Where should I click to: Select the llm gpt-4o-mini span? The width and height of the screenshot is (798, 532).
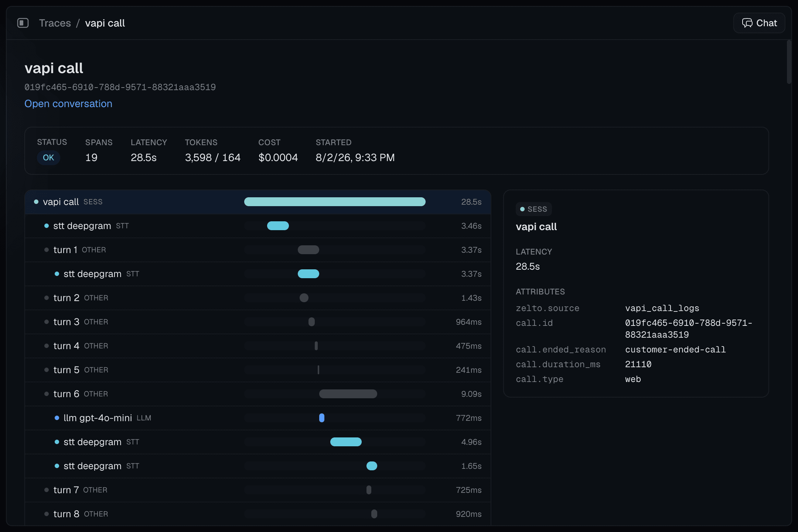[258, 418]
